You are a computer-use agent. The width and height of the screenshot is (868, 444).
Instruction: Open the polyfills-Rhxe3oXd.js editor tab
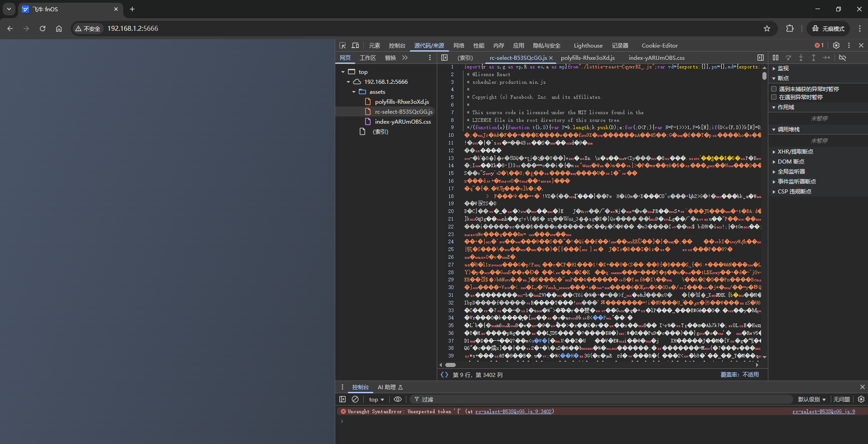588,58
